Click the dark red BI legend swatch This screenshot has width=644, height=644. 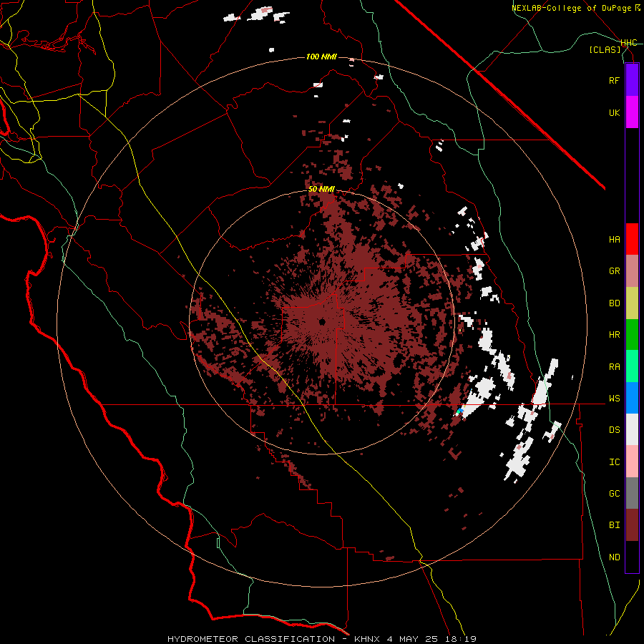click(x=632, y=525)
